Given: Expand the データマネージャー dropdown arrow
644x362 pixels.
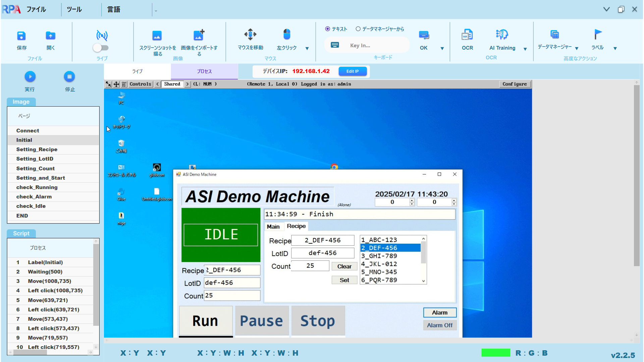Looking at the screenshot, I should (x=577, y=48).
